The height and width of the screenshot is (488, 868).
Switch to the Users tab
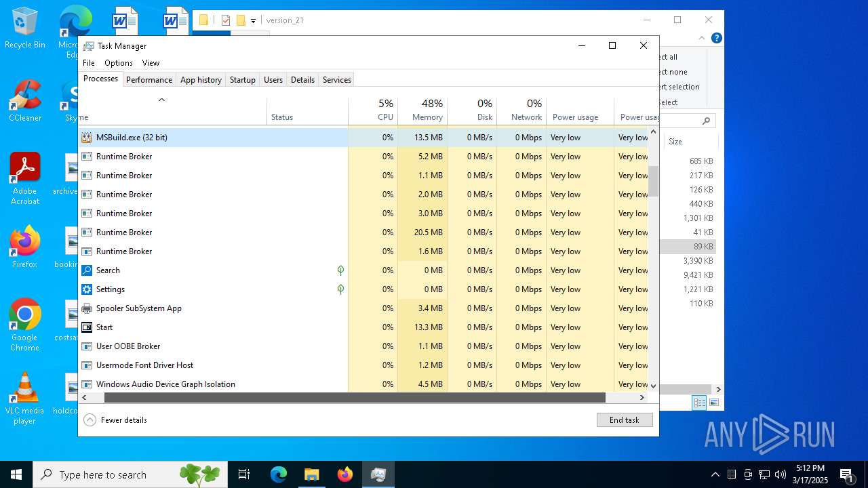273,80
